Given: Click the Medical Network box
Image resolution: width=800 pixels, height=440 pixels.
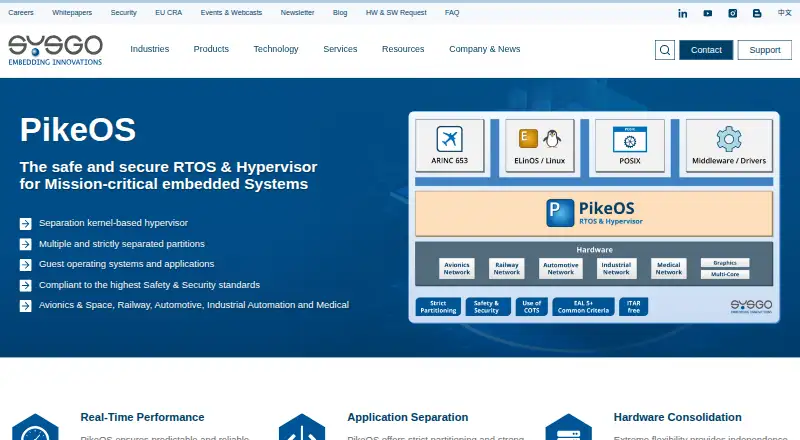Looking at the screenshot, I should click(669, 268).
